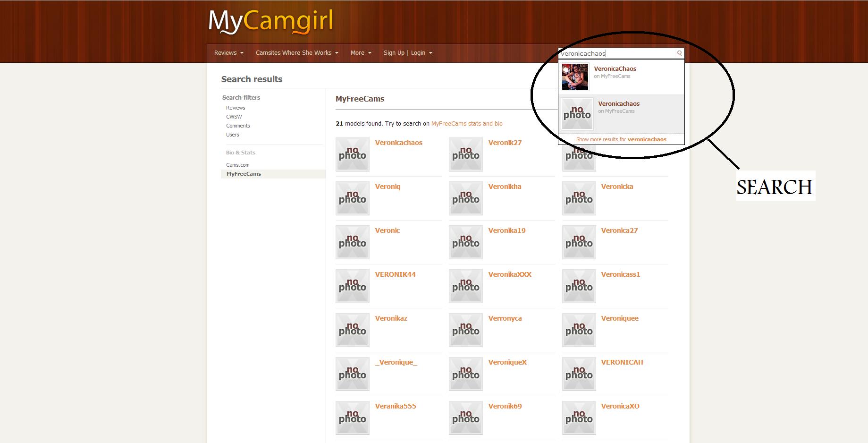Filter results by Reviews
The width and height of the screenshot is (868, 443).
236,108
